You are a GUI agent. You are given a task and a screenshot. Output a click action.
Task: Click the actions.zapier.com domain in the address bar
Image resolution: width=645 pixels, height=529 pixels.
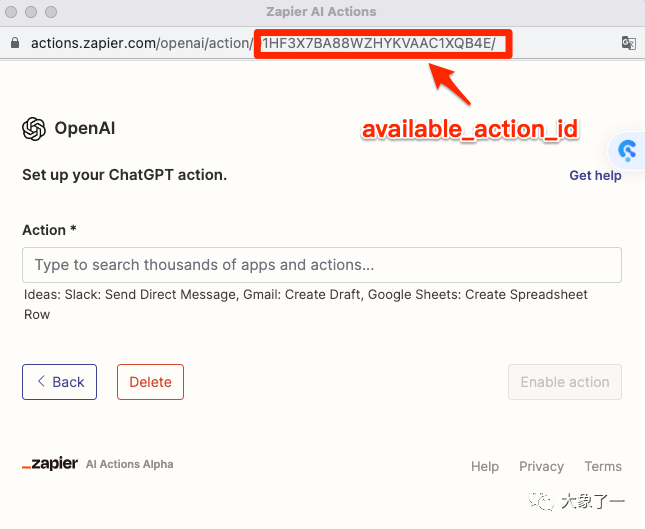[93, 44]
